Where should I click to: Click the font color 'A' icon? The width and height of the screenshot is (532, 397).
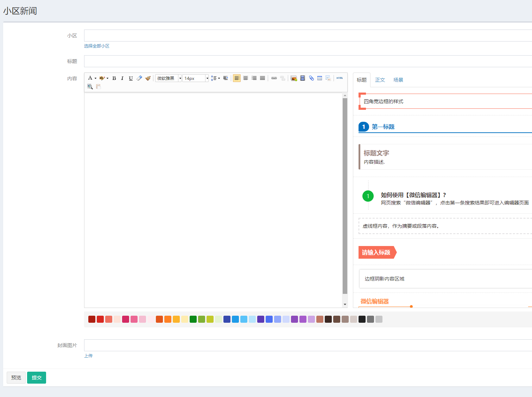click(90, 78)
